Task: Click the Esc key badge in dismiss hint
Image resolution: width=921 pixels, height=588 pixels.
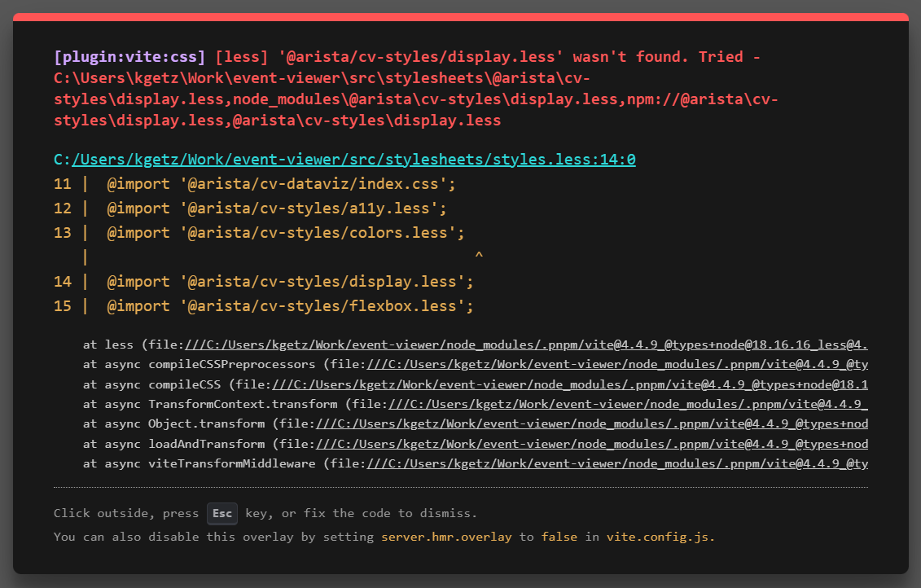Action: (221, 513)
